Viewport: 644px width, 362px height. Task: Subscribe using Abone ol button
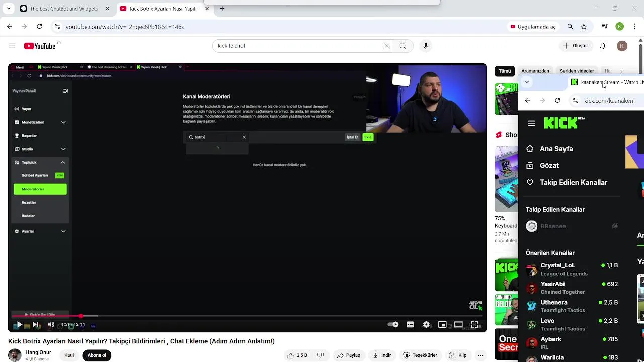pyautogui.click(x=97, y=355)
